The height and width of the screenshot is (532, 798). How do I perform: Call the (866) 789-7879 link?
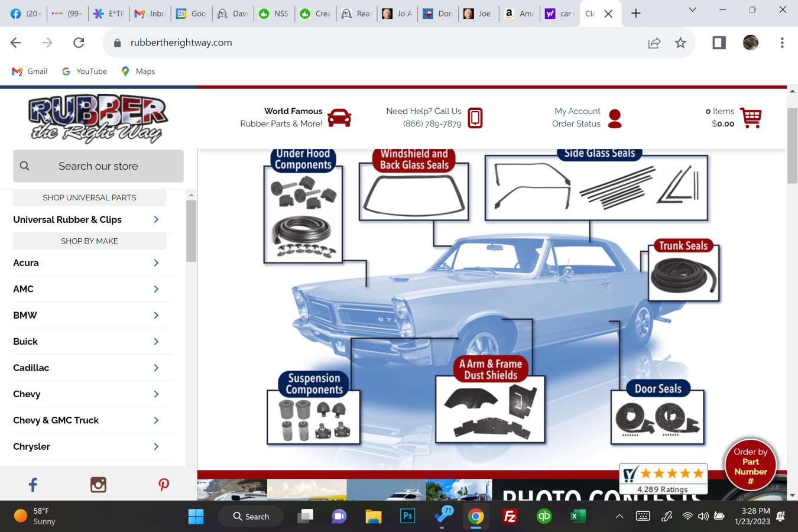click(x=432, y=124)
